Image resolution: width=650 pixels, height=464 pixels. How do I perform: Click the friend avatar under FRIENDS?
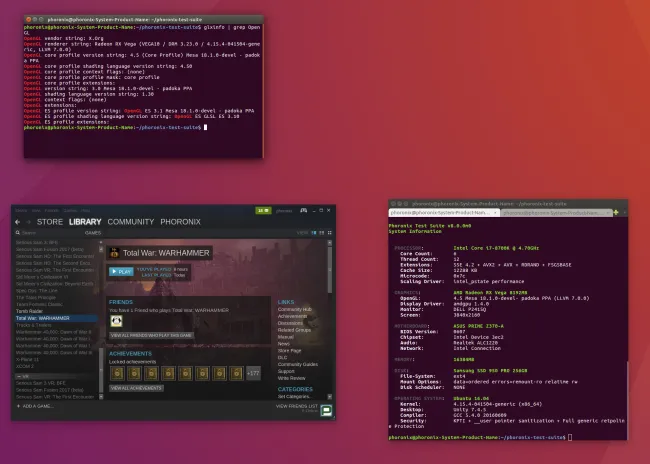click(x=116, y=321)
